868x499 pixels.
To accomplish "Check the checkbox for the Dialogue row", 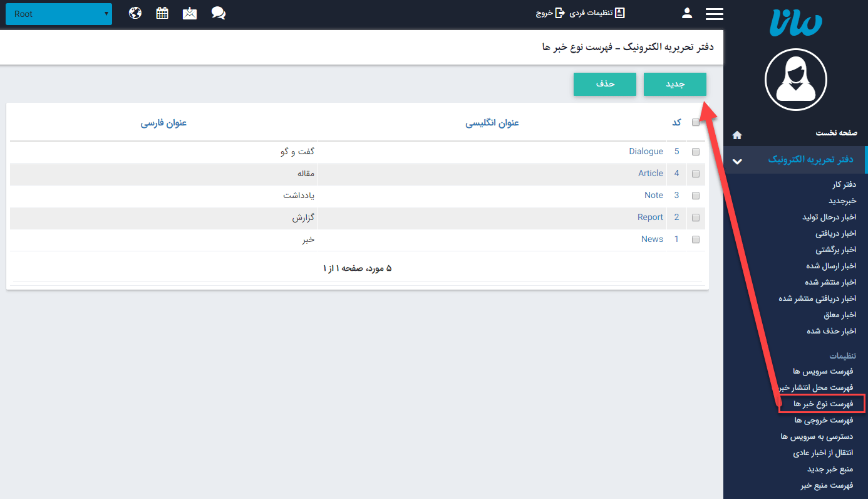I will (x=696, y=151).
